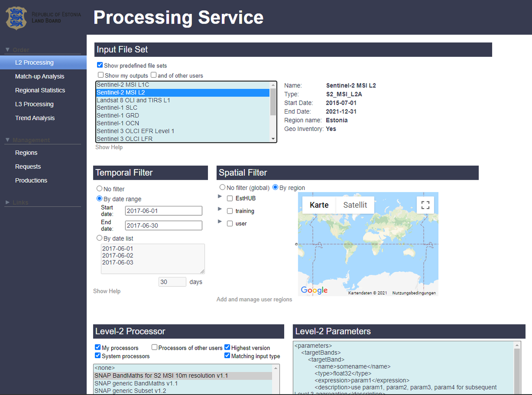Toggle the Highest version checkbox
532x395 pixels.
click(x=227, y=348)
